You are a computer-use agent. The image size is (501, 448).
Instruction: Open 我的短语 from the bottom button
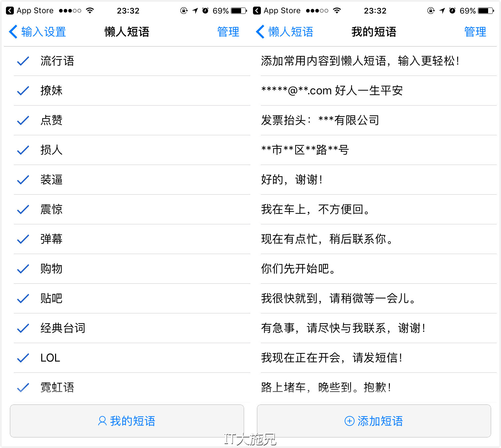[x=126, y=421]
